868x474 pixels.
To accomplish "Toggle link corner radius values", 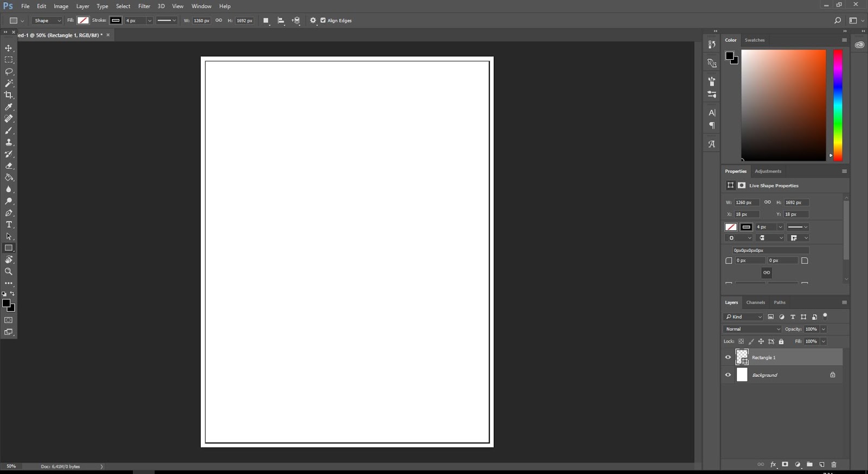I will pyautogui.click(x=767, y=273).
